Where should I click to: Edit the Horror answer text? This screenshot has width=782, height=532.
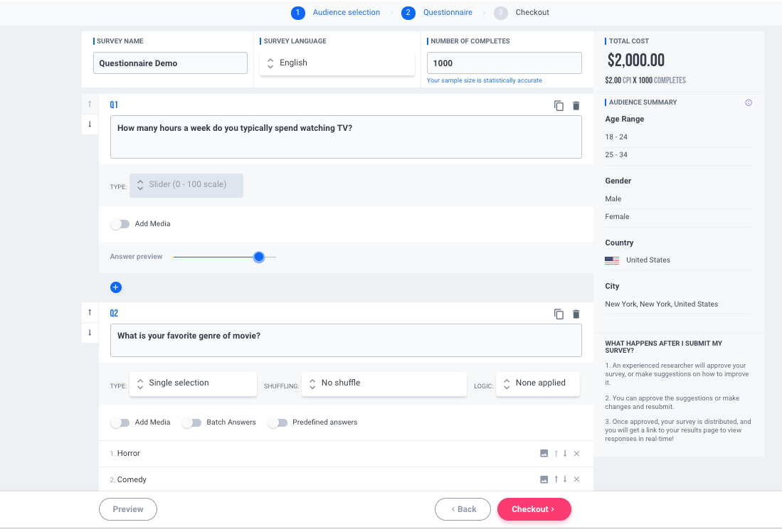click(x=129, y=453)
